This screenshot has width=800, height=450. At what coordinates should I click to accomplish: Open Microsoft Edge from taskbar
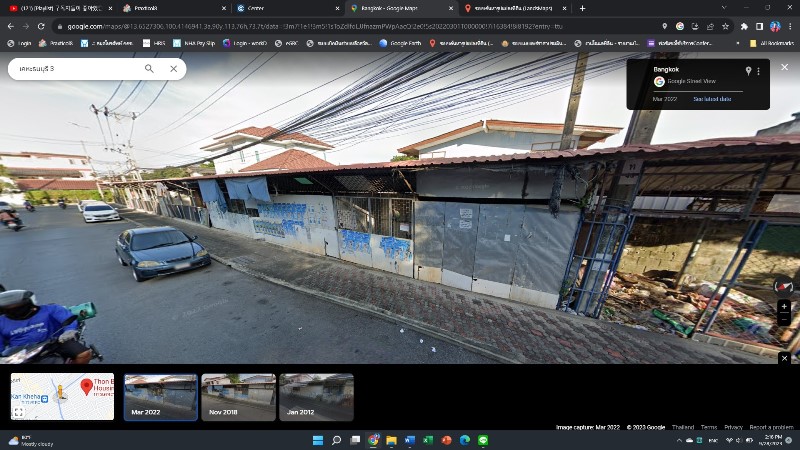click(x=465, y=440)
